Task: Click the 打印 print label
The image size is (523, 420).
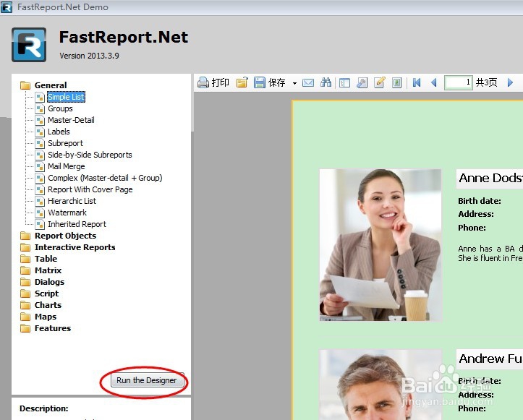Action: coord(220,82)
